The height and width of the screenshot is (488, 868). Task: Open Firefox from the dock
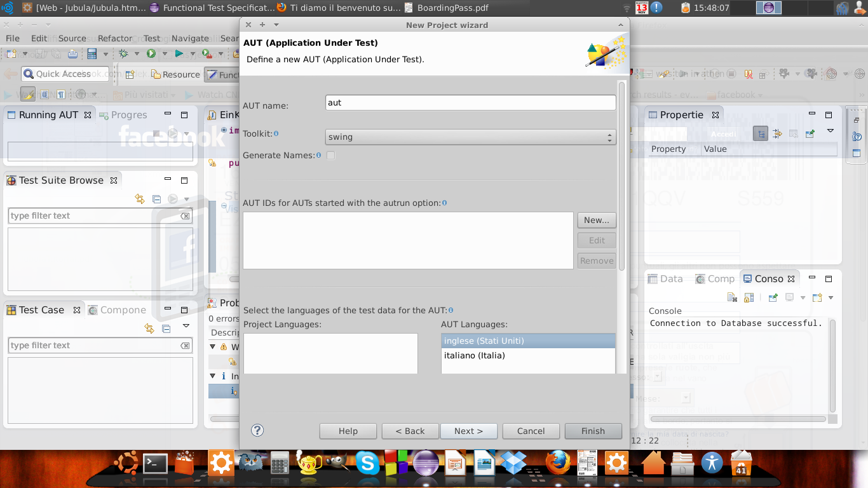[558, 463]
